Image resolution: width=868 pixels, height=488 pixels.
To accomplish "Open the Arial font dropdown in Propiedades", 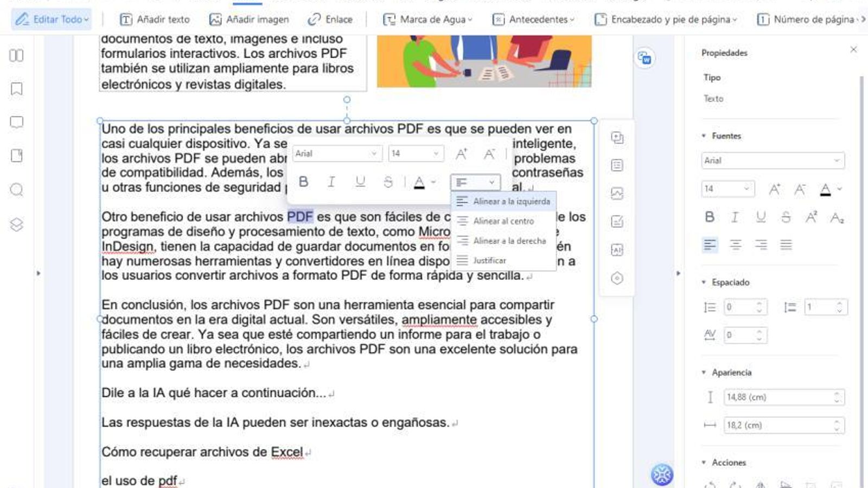I will tap(773, 160).
